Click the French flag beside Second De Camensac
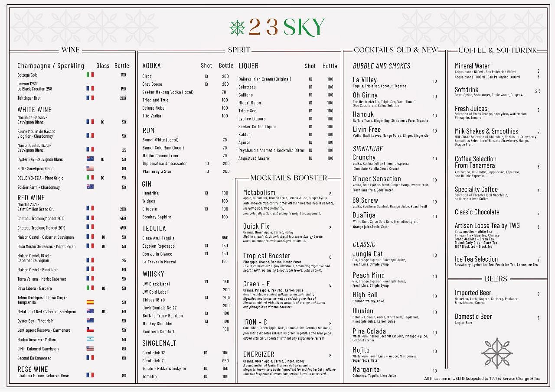This screenshot has height=392, width=555. [90, 358]
